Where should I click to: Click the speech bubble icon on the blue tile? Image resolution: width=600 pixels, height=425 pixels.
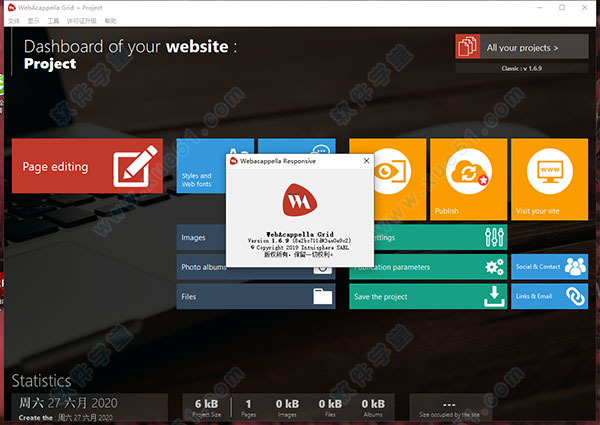click(321, 150)
